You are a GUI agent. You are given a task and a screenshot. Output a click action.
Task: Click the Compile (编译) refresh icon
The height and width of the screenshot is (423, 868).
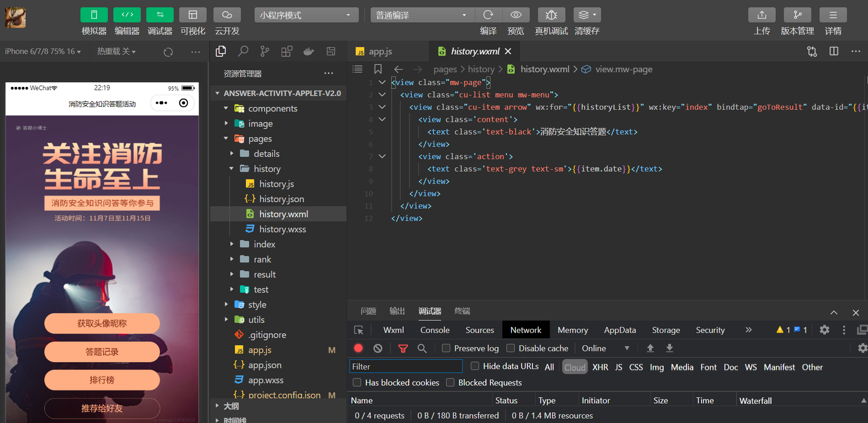point(488,15)
